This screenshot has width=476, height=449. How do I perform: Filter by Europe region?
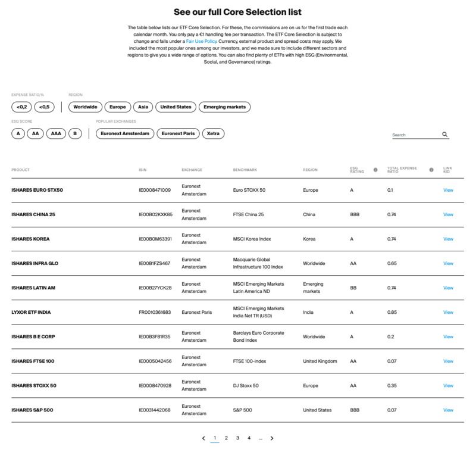[118, 107]
